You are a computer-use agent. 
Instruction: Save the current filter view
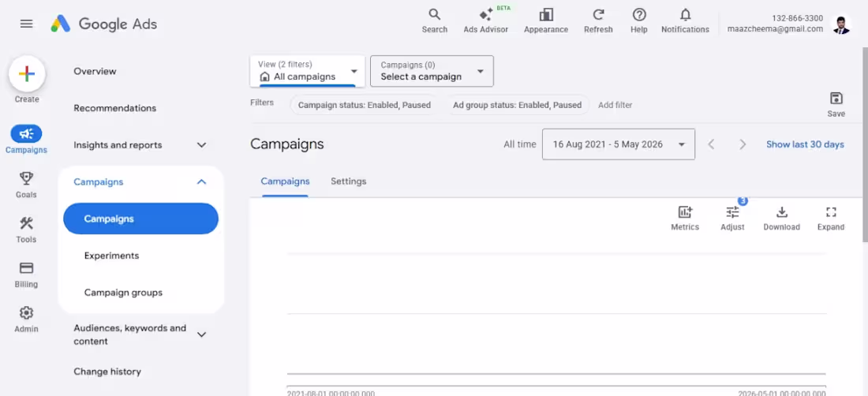pyautogui.click(x=836, y=105)
